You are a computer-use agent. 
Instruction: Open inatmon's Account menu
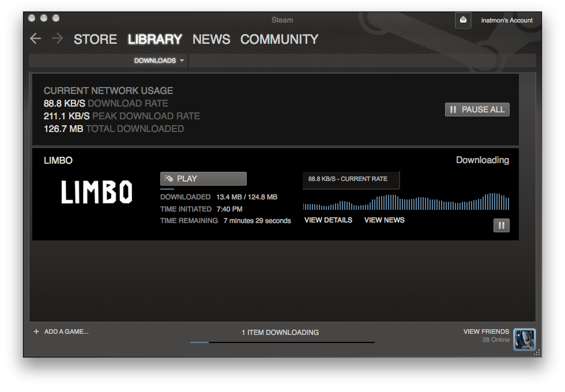[507, 21]
